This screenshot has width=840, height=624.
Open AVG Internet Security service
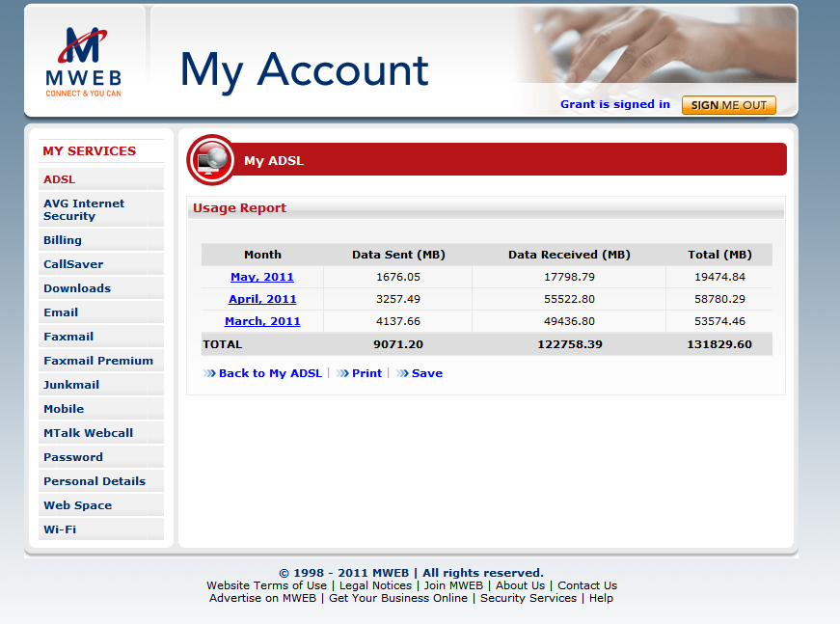click(x=84, y=209)
